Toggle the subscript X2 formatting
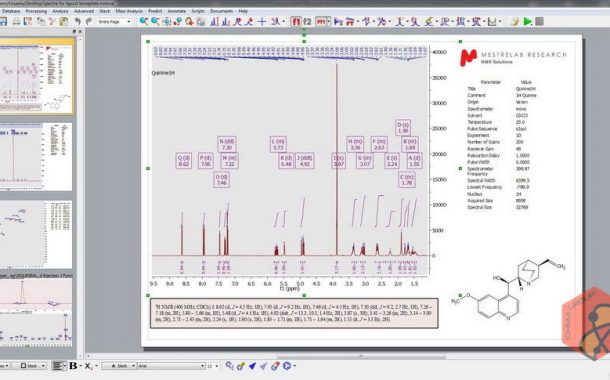Image resolution: width=610 pixels, height=380 pixels. 88,366
